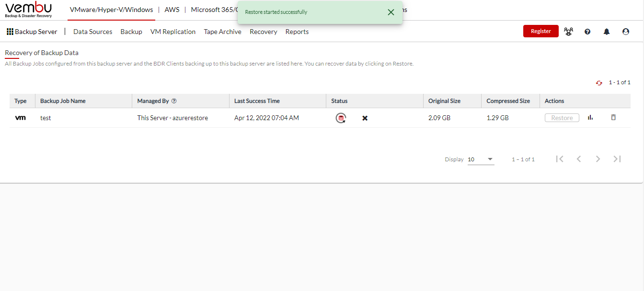The image size is (644, 291).
Task: Abort restore using the X icon for test
Action: (365, 118)
